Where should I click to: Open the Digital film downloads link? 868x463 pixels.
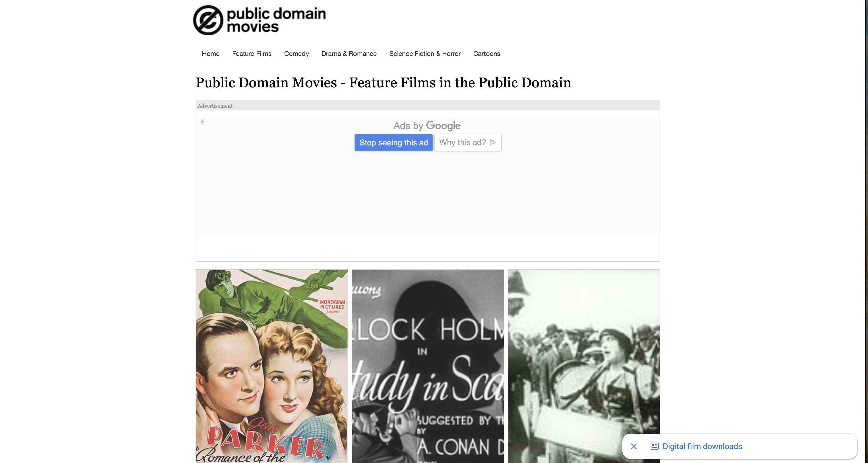[x=702, y=446]
